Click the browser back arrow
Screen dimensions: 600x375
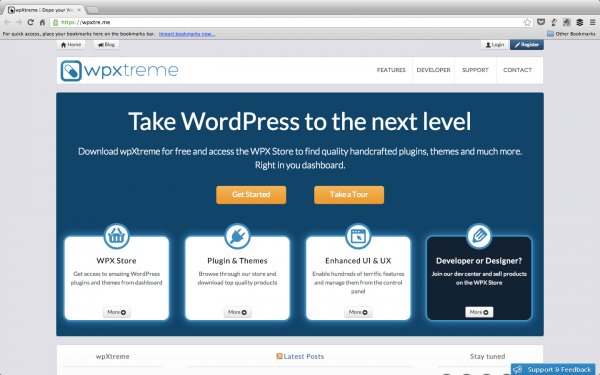pos(7,22)
